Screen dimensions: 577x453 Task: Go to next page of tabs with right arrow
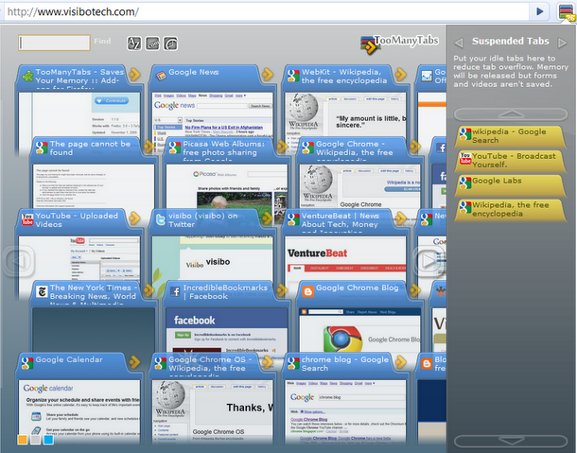[x=428, y=261]
